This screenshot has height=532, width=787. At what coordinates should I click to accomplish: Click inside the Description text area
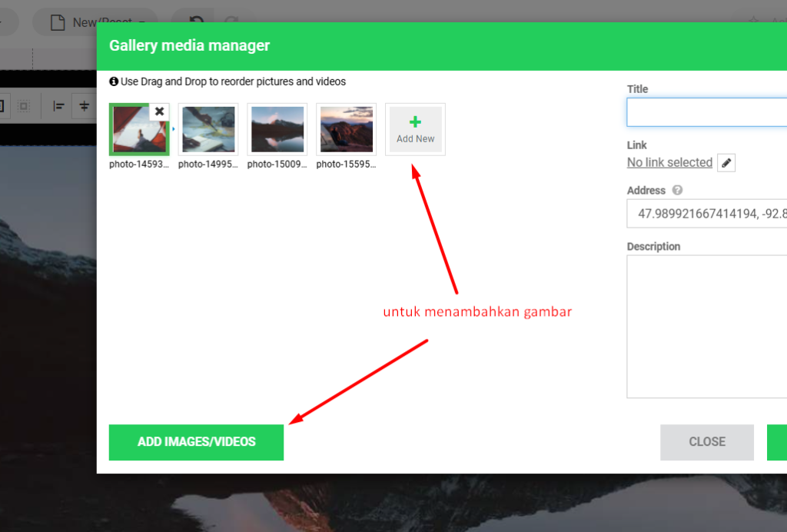706,327
